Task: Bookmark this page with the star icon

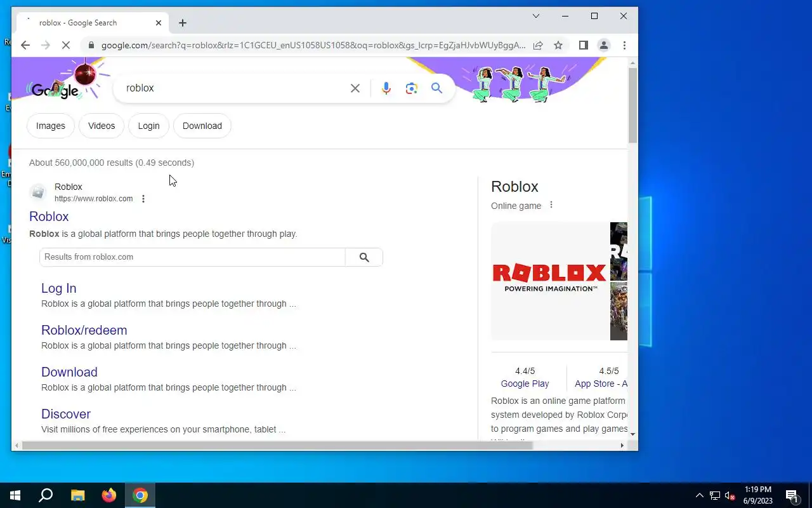Action: tap(558, 45)
